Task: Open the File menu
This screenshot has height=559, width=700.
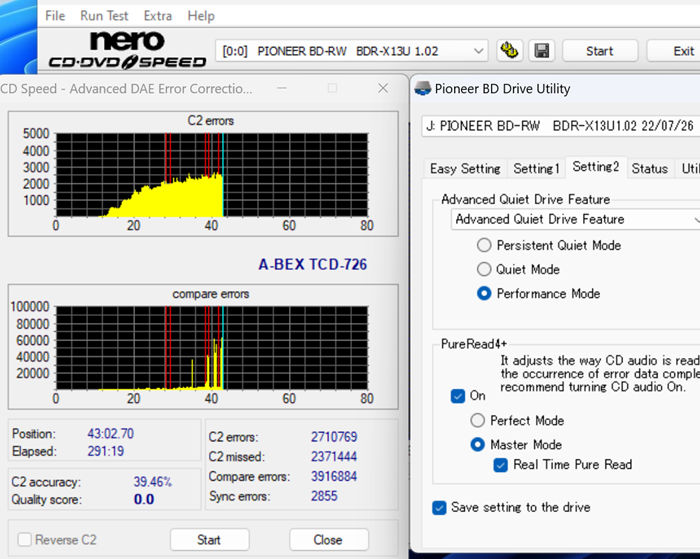Action: click(x=55, y=16)
